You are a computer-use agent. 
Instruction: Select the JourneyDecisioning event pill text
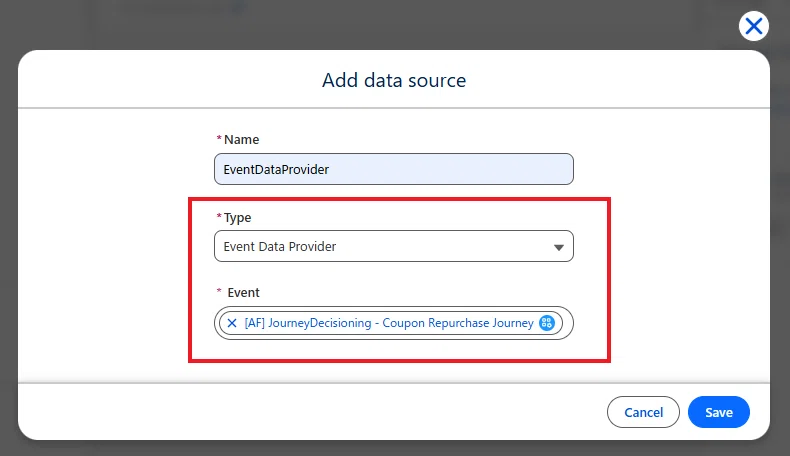[389, 322]
